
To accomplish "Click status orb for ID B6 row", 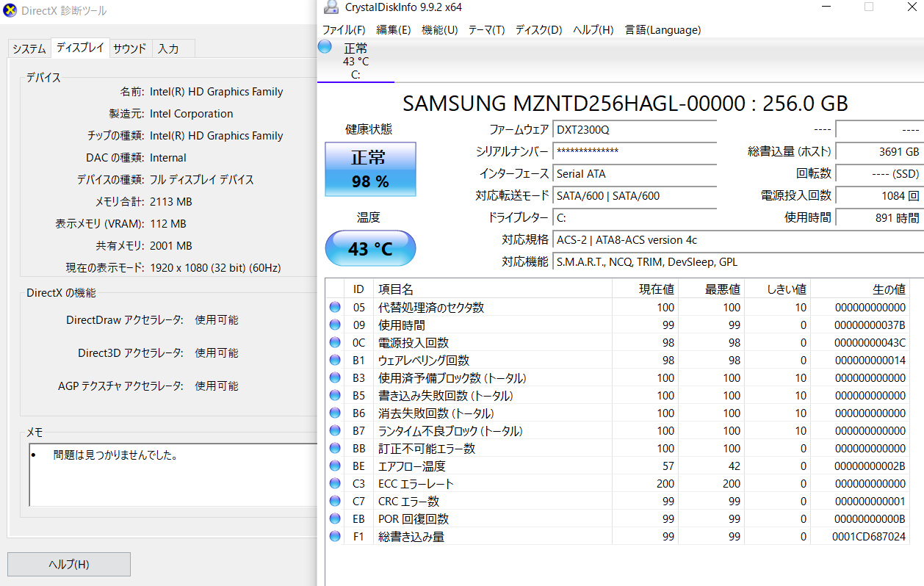I will 335,413.
